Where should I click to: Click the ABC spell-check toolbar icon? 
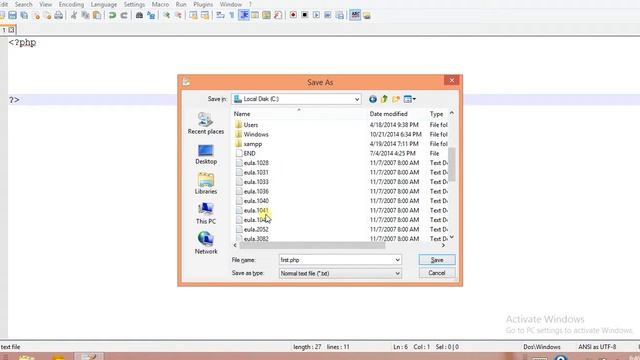(x=355, y=15)
